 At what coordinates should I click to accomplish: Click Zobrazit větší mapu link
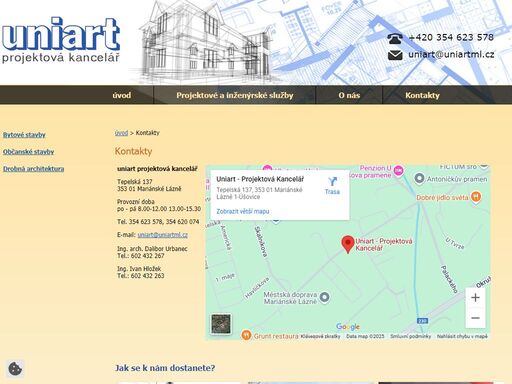[243, 211]
